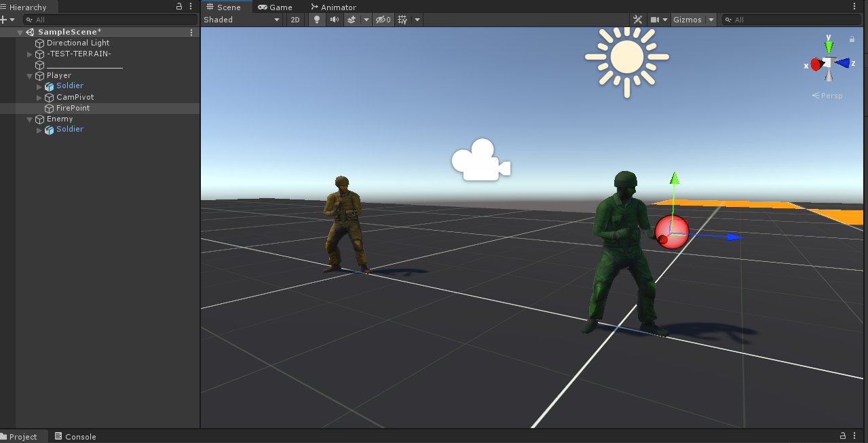This screenshot has height=443, width=868.
Task: Click the camera gizmo in Scene view
Action: pos(480,160)
